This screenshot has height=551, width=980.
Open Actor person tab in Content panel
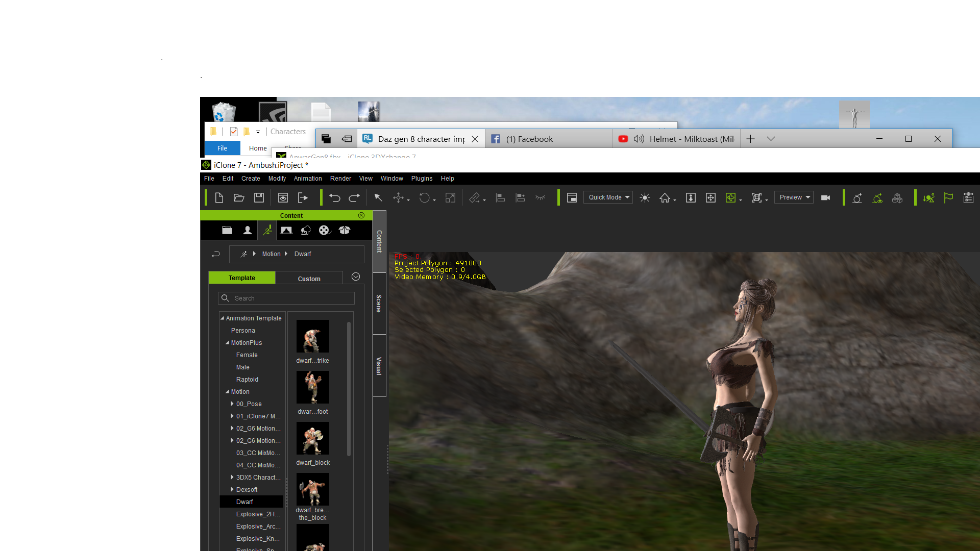pyautogui.click(x=248, y=231)
